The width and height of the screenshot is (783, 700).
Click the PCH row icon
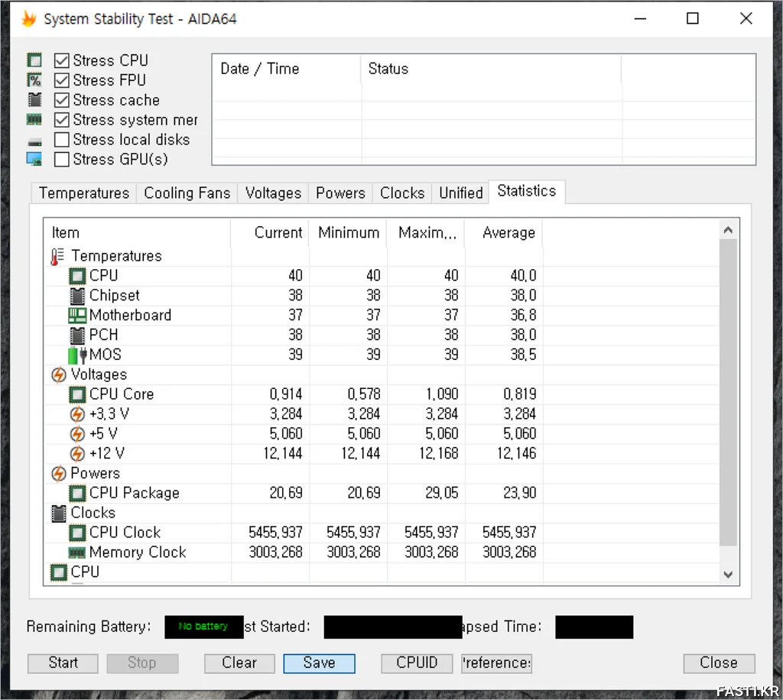click(77, 335)
